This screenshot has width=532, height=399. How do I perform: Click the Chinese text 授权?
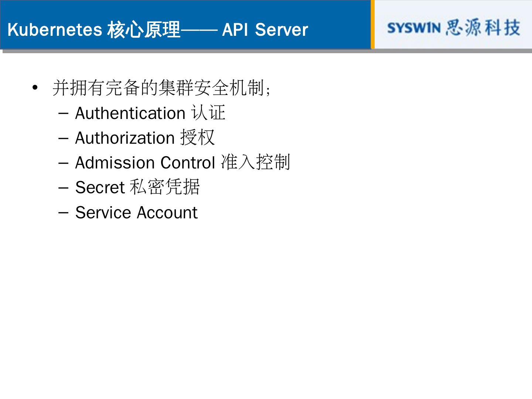(197, 137)
